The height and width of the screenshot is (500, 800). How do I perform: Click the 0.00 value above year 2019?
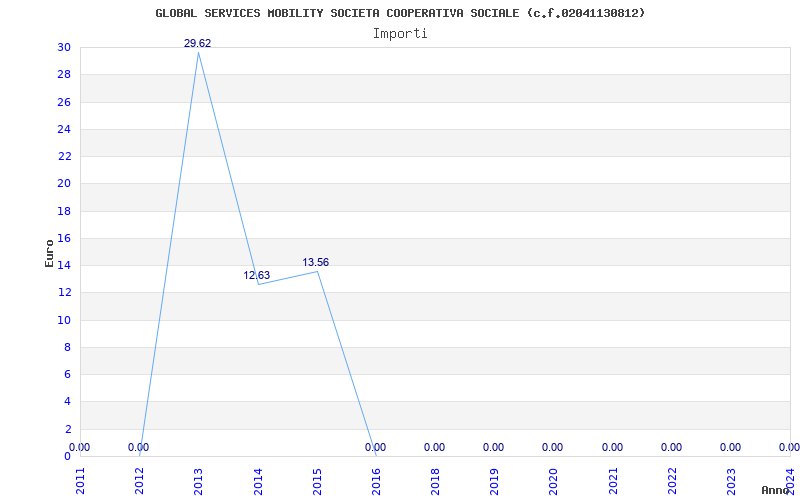click(494, 447)
